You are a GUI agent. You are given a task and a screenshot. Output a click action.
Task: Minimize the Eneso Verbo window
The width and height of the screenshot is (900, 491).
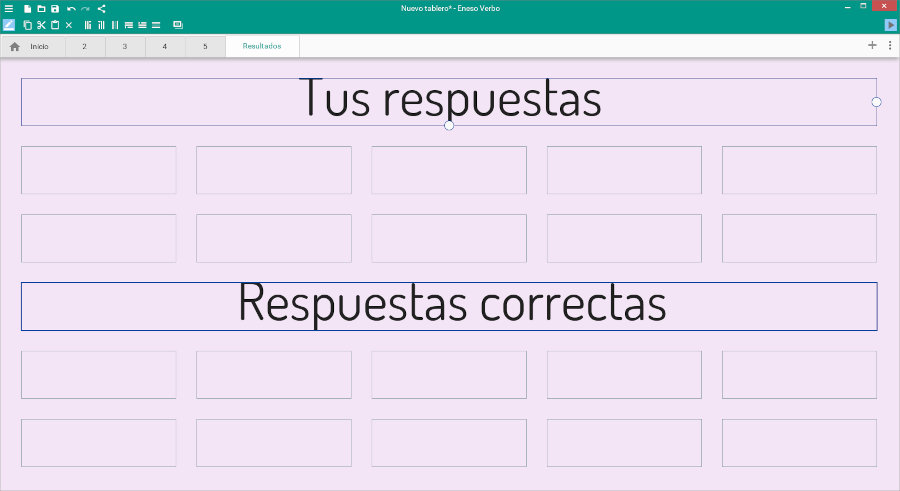coord(848,6)
